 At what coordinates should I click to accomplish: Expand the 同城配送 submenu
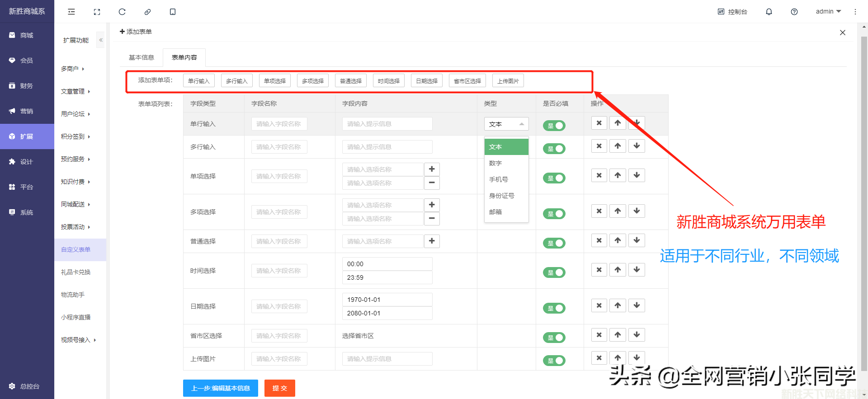click(x=75, y=204)
